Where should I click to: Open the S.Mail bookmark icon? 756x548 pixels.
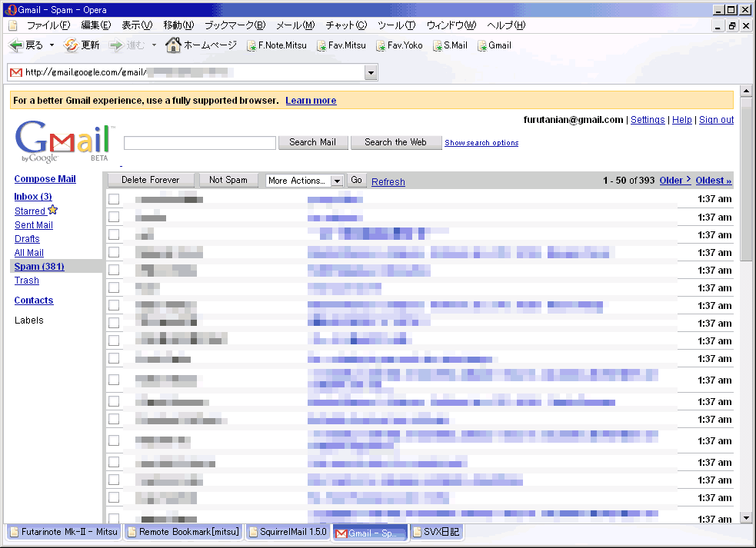click(x=437, y=46)
